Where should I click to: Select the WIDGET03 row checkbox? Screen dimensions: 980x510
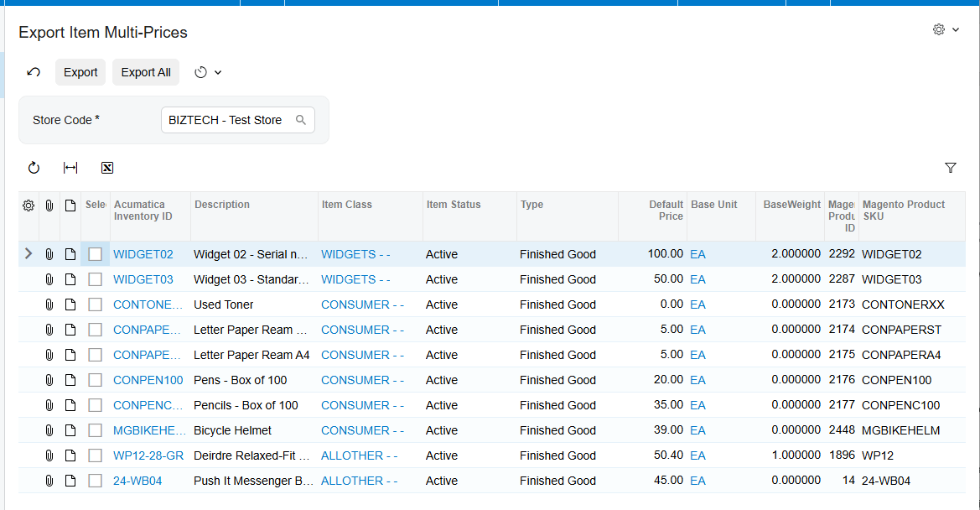click(95, 279)
